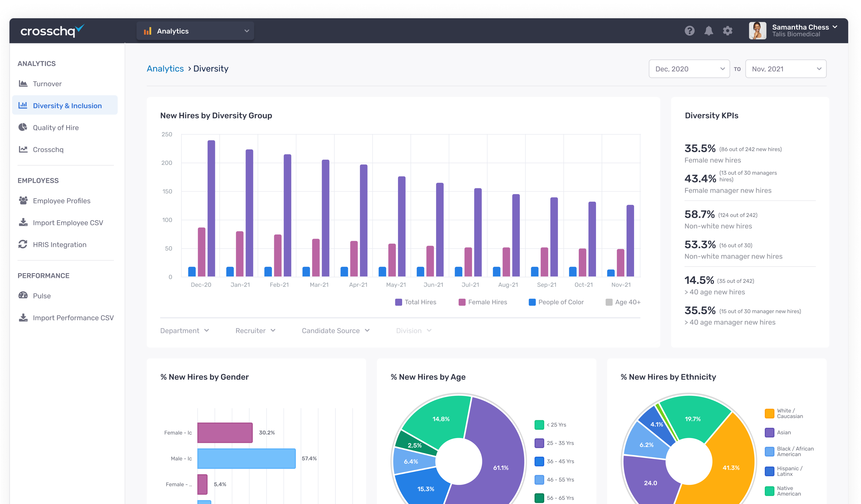The height and width of the screenshot is (504, 861).
Task: Click the Turnover chart icon in sidebar
Action: [23, 84]
